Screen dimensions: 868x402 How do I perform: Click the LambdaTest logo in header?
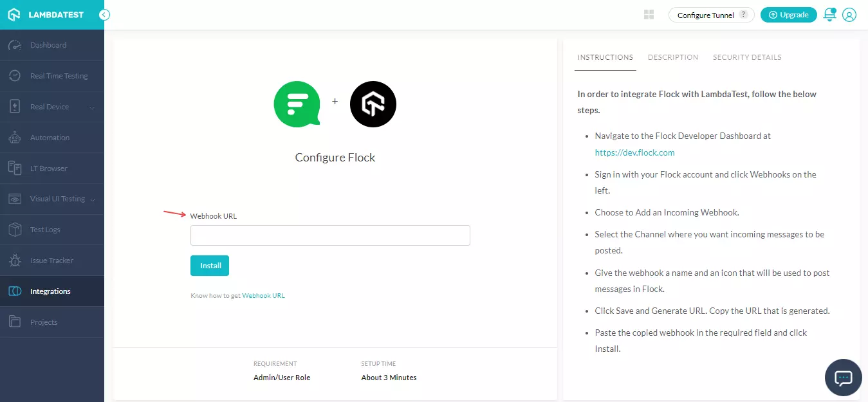tap(46, 15)
